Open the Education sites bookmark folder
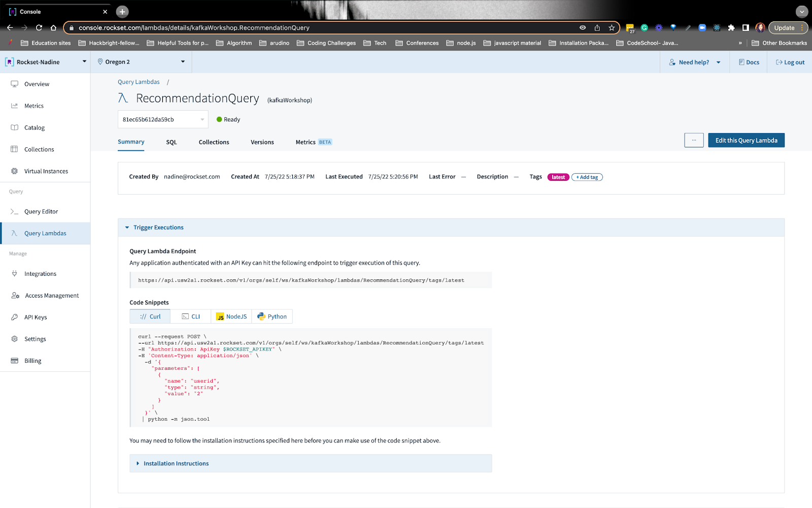812x508 pixels. pyautogui.click(x=46, y=43)
